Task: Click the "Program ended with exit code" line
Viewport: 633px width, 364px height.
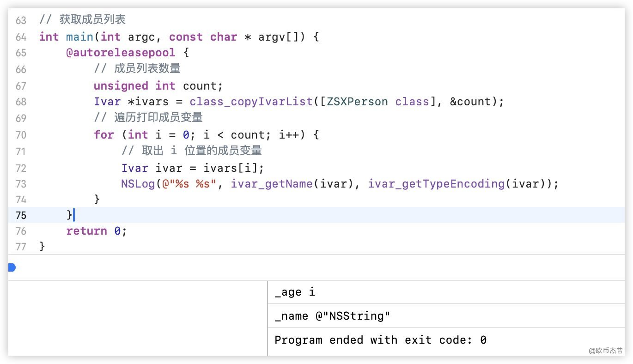Action: click(x=380, y=340)
